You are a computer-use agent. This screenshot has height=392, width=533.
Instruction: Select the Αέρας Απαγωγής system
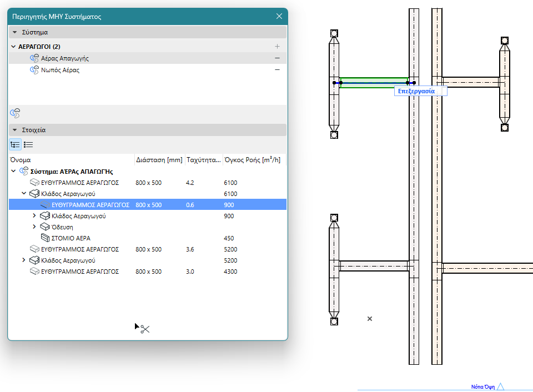(64, 58)
